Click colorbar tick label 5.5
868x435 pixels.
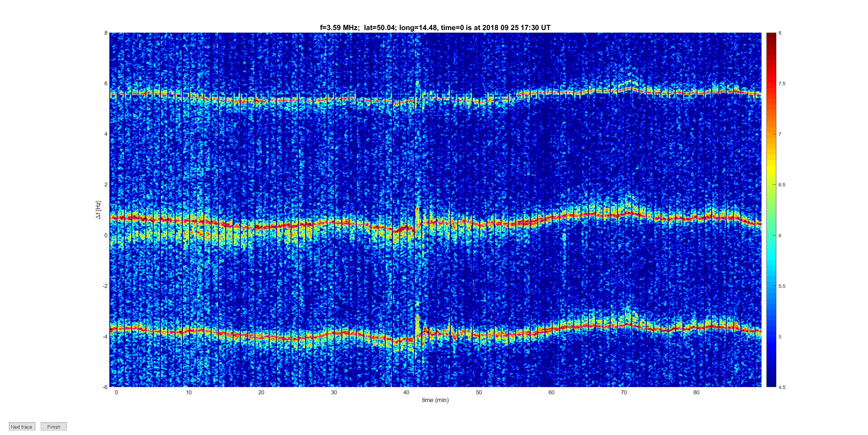click(782, 286)
